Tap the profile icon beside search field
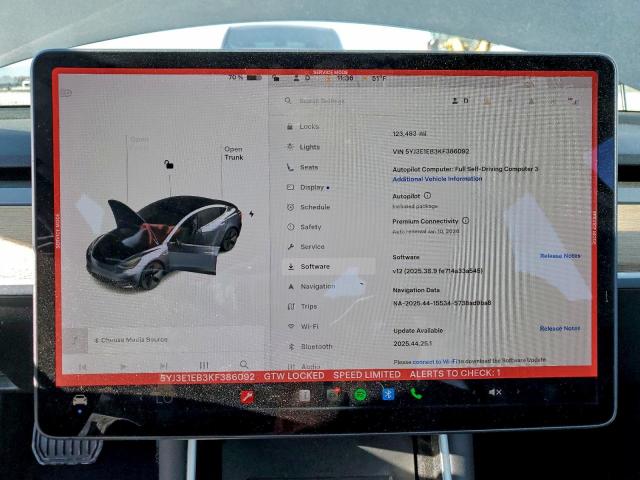The width and height of the screenshot is (640, 480). coord(455,100)
